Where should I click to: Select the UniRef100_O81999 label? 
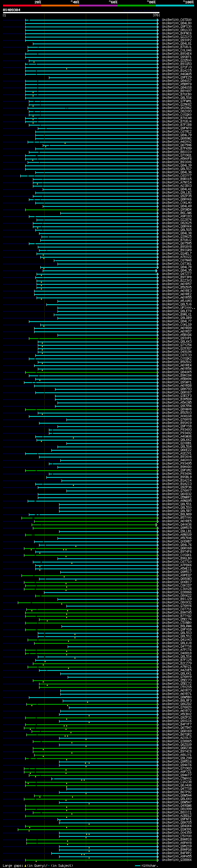(176, 809)
